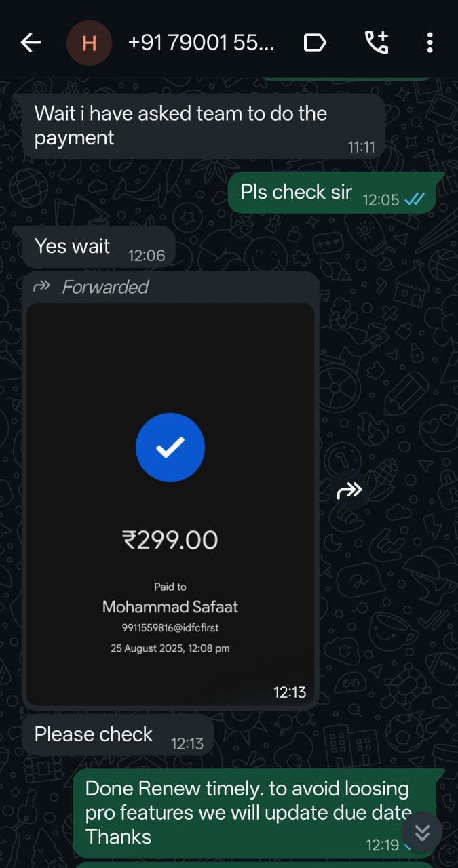Select the "Pls check sir" message
The width and height of the screenshot is (458, 868).
click(296, 193)
